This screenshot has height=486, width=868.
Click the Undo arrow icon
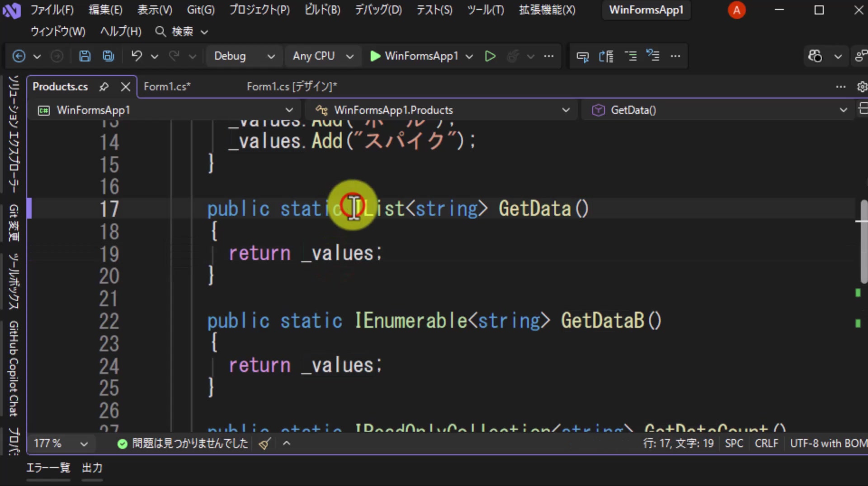point(137,56)
